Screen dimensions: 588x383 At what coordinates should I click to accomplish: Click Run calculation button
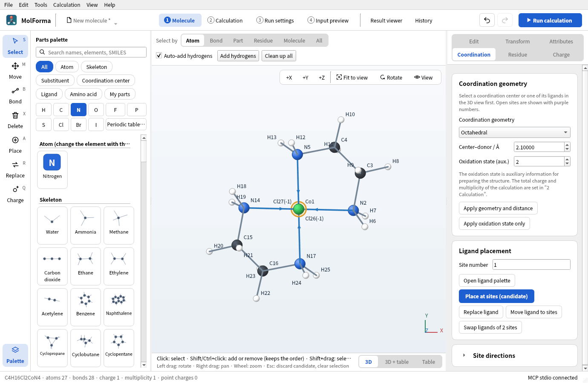[x=550, y=20]
